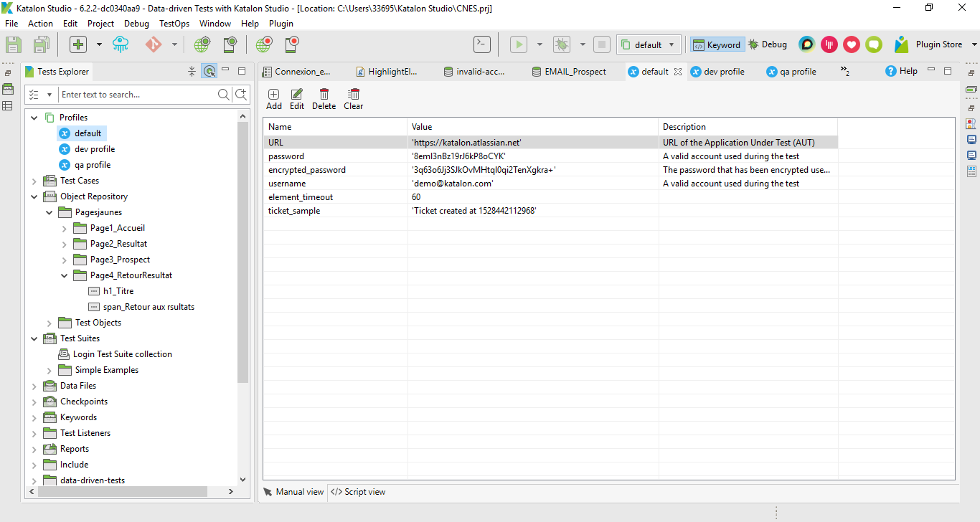The width and height of the screenshot is (980, 522).
Task: Show hidden editor tabs list
Action: click(844, 71)
